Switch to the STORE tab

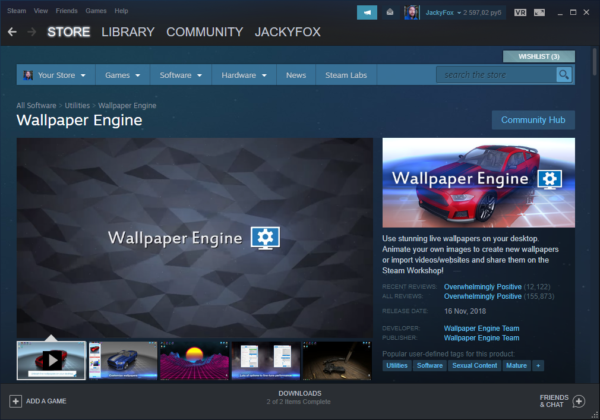click(68, 32)
